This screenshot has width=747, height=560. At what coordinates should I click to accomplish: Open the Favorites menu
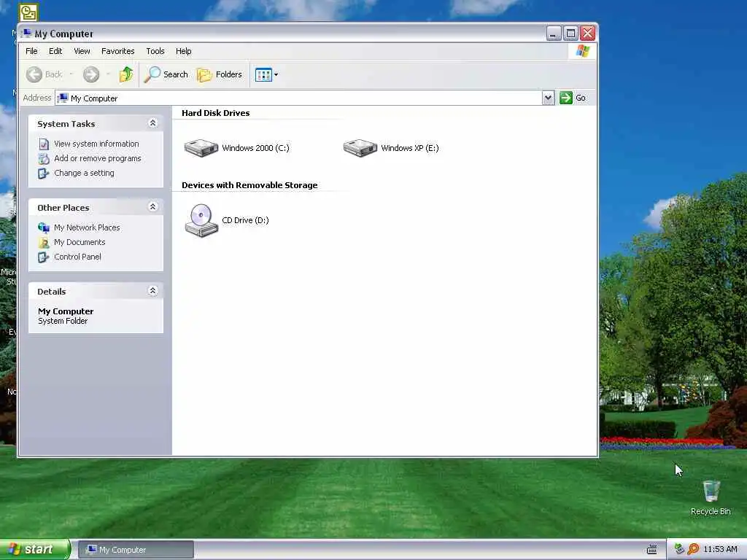click(117, 51)
